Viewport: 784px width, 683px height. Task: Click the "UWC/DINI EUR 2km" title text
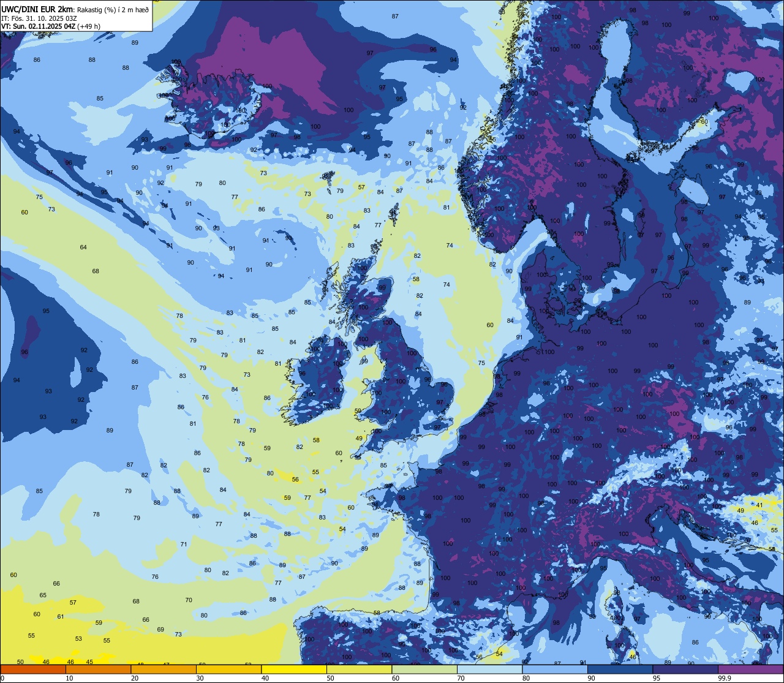pyautogui.click(x=37, y=9)
